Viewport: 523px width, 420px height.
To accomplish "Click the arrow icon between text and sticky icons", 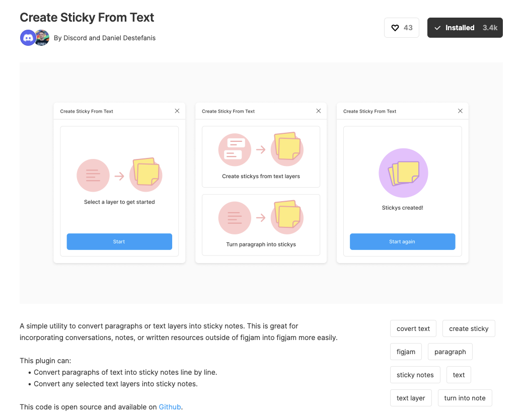I will (119, 175).
